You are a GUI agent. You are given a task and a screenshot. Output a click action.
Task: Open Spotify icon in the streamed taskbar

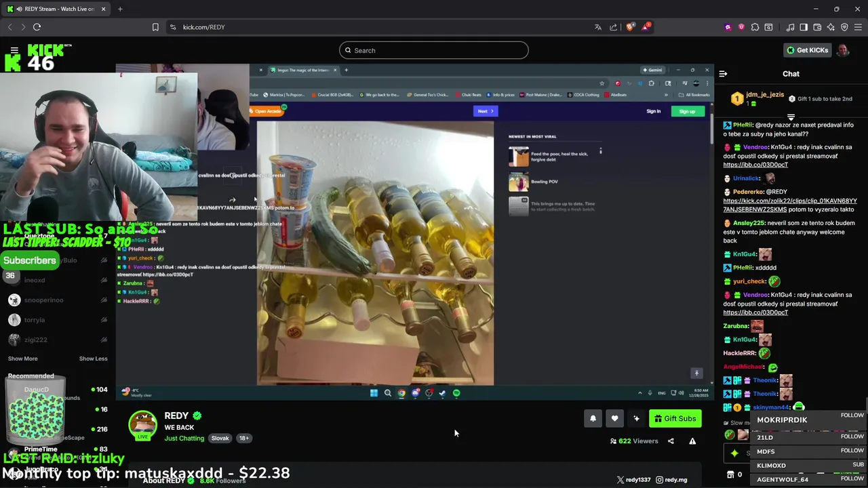(456, 393)
